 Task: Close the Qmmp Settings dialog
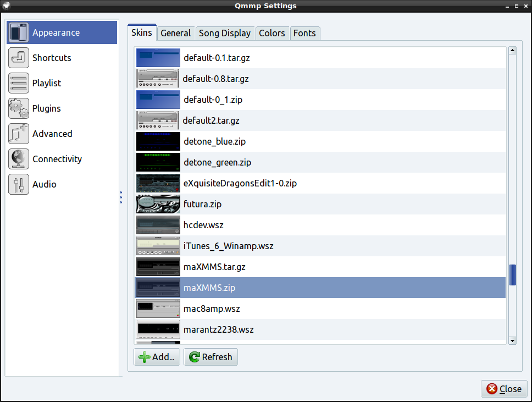click(504, 389)
